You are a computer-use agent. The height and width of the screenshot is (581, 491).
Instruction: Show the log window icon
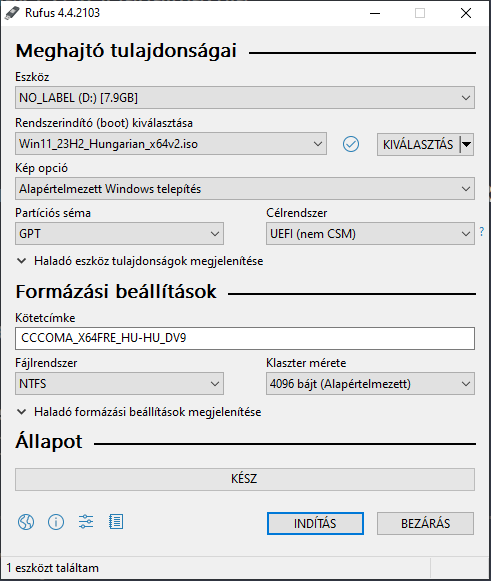(116, 522)
